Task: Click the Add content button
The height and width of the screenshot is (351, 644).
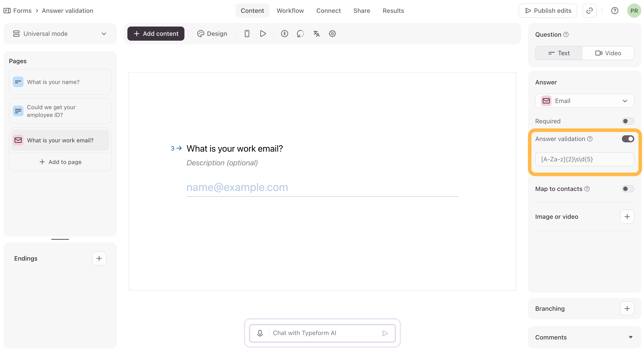Action: 156,33
